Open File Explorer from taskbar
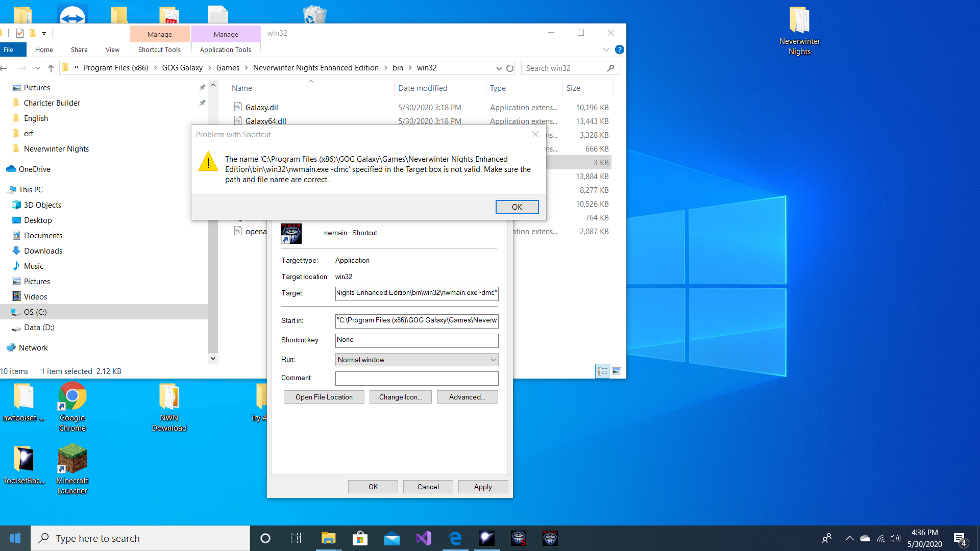 click(328, 538)
